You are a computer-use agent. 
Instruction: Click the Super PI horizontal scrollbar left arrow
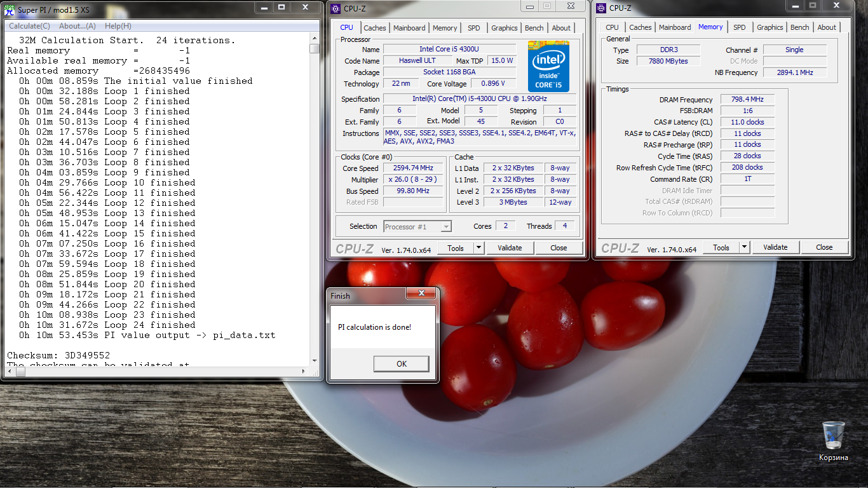pyautogui.click(x=9, y=373)
